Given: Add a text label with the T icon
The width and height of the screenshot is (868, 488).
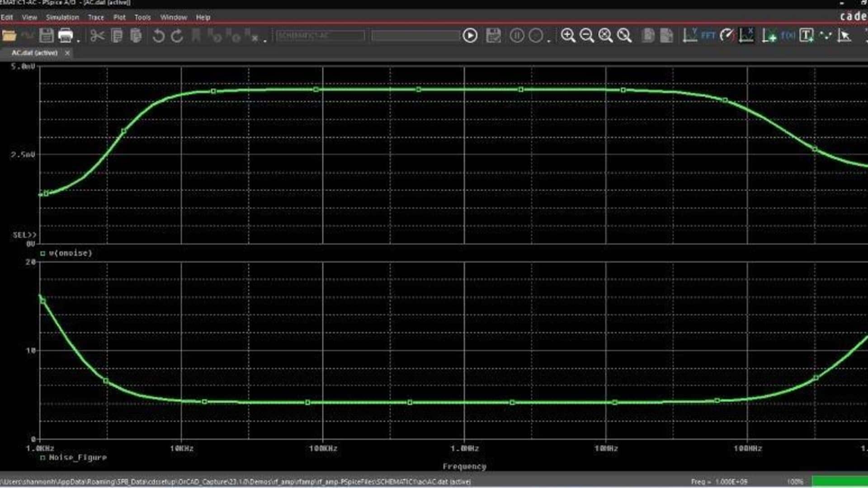Looking at the screenshot, I should click(807, 35).
